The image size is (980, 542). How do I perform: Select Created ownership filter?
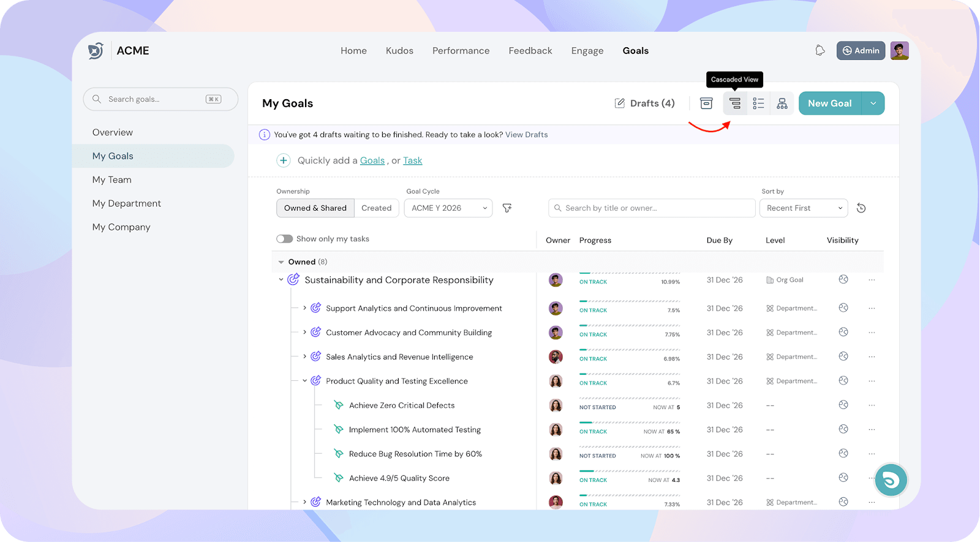pos(376,208)
